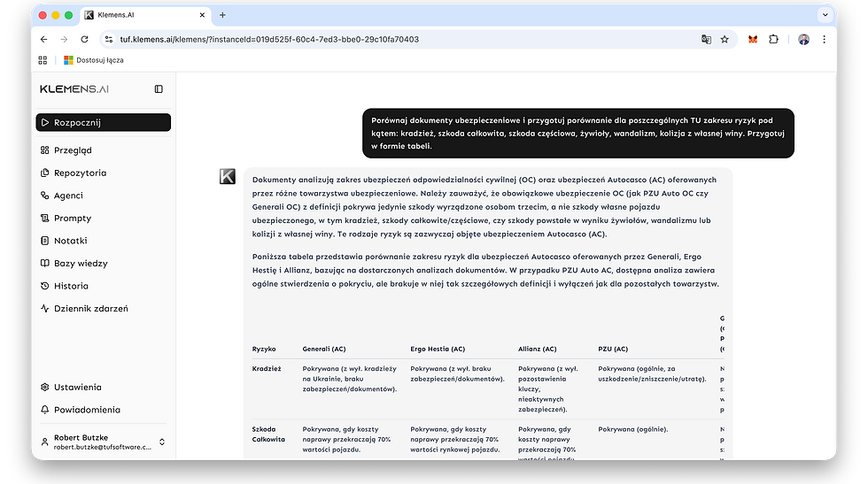Click the Repozytoria files icon
868x484 pixels.
[x=45, y=173]
